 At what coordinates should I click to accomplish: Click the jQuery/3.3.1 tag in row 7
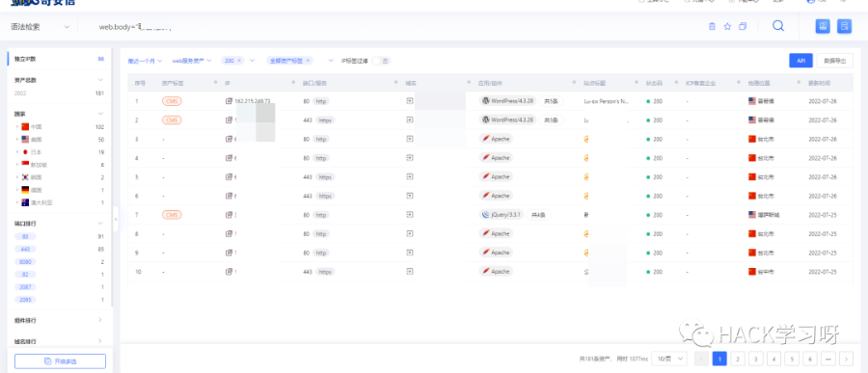(501, 215)
